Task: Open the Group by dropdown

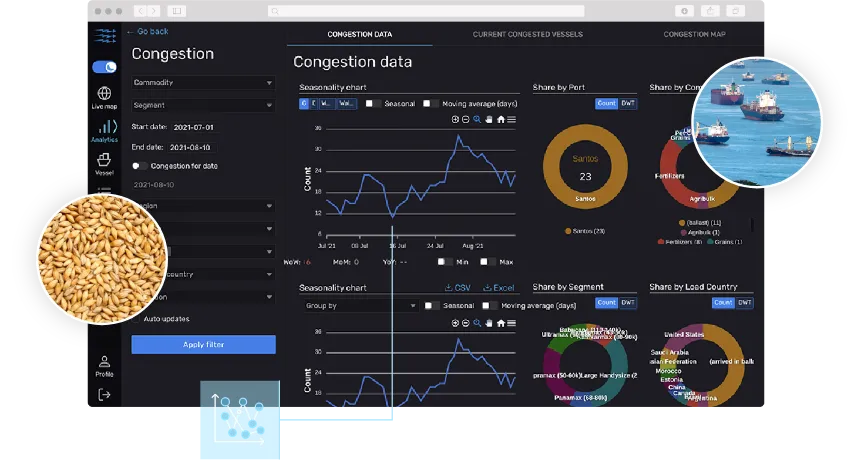Action: tap(360, 306)
